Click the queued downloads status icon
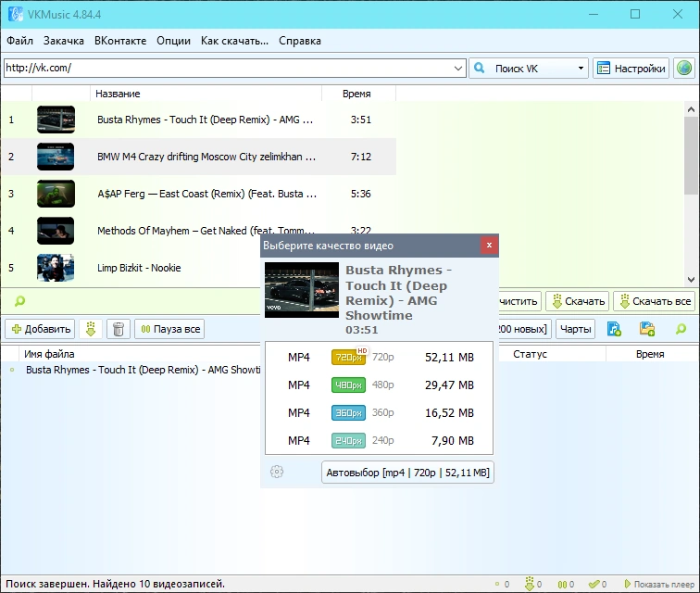 coord(497,584)
